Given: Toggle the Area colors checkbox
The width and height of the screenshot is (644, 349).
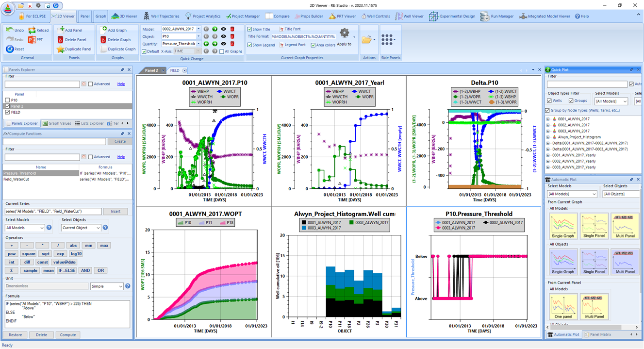Looking at the screenshot, I should [x=313, y=45].
